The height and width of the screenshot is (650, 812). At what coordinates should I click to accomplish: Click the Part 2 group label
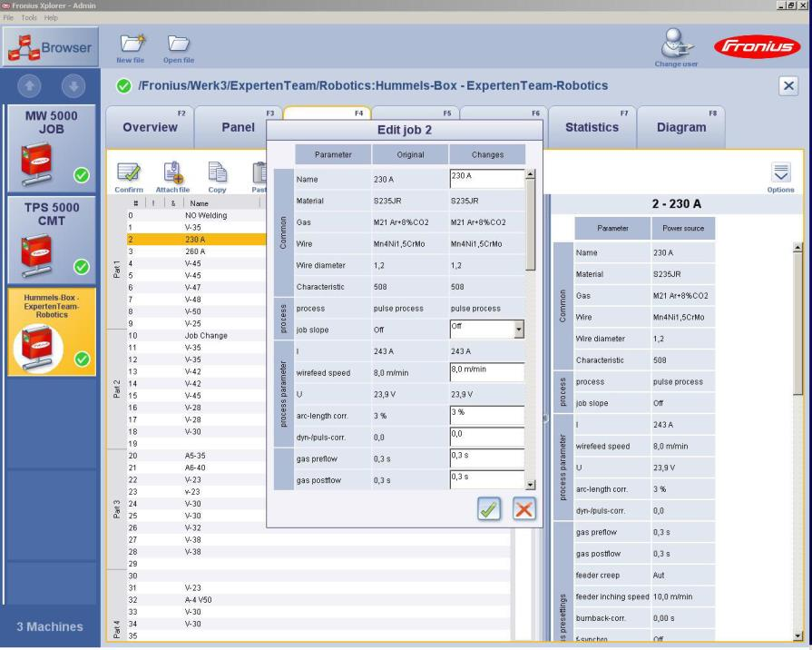click(x=116, y=389)
